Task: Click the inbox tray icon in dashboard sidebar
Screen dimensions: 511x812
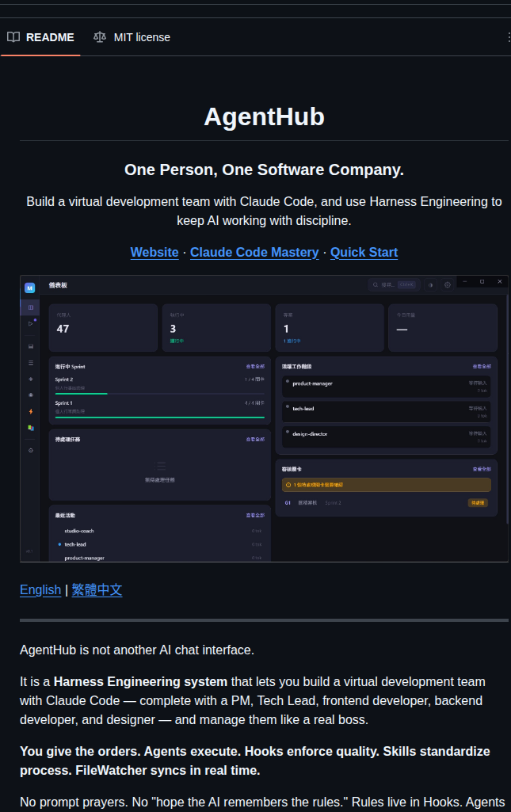Action: coord(31,346)
